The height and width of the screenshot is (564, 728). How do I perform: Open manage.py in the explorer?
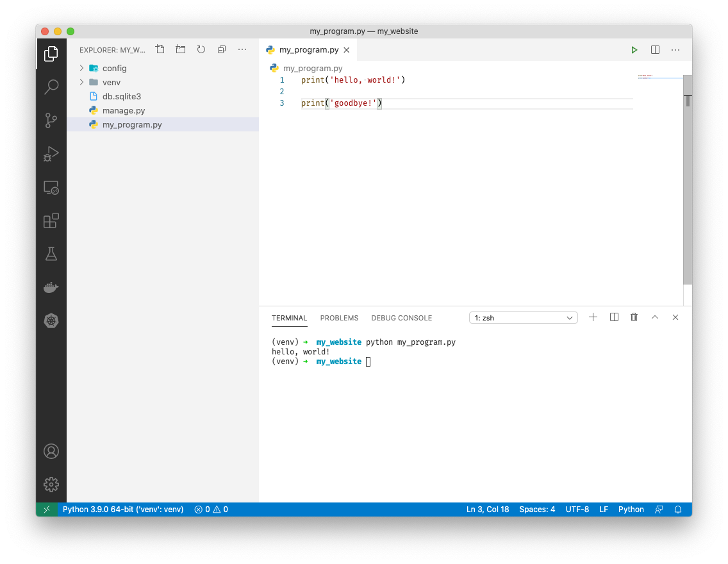[x=124, y=111]
